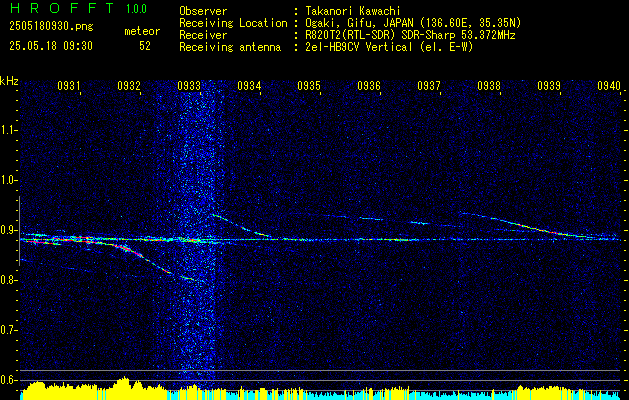Select the file name 2505180930.png
629x400 pixels.
point(51,26)
